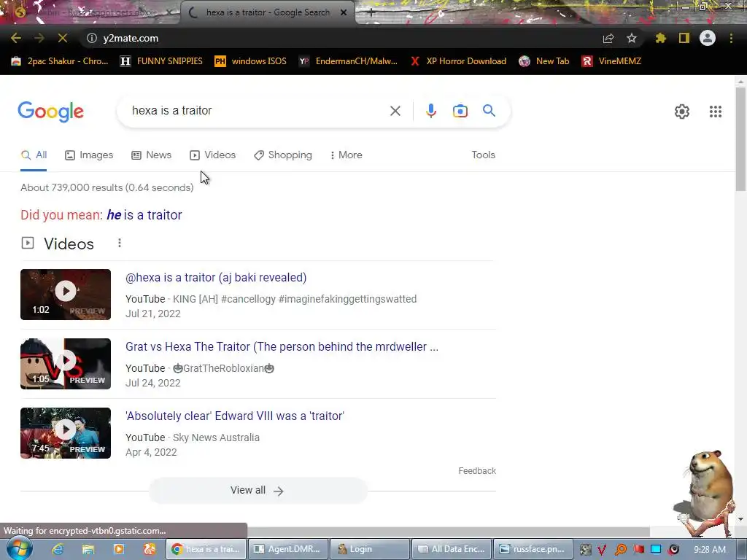Switch to the All Data Enc... taskbar window

(452, 549)
